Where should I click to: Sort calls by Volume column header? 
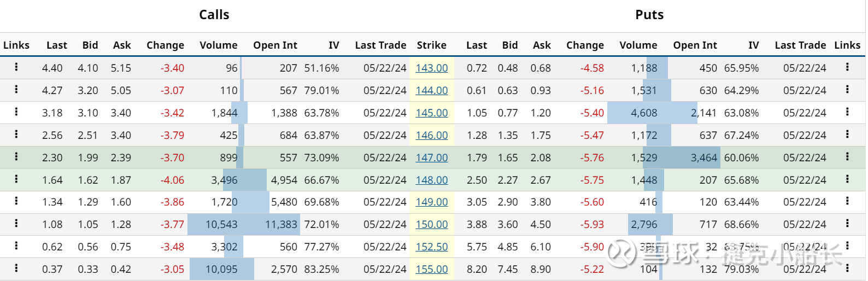click(x=218, y=45)
